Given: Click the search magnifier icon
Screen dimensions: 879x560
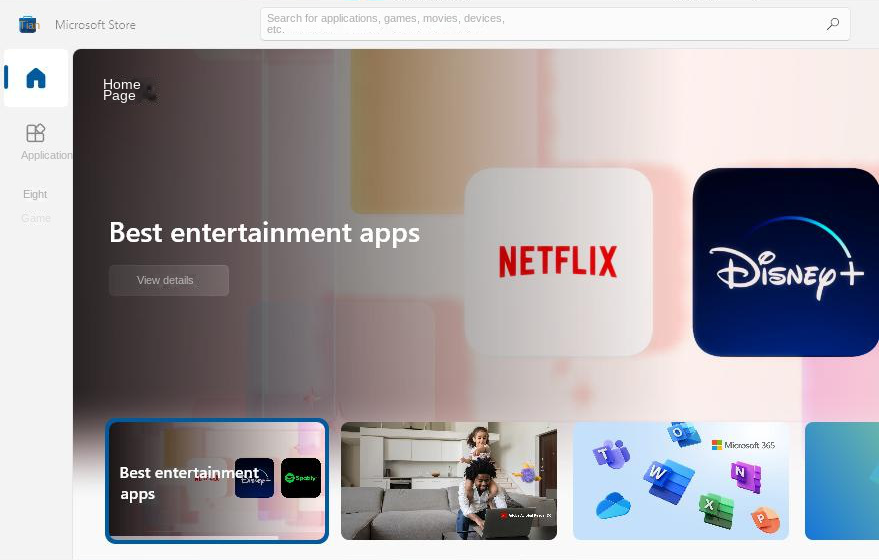Looking at the screenshot, I should [832, 24].
